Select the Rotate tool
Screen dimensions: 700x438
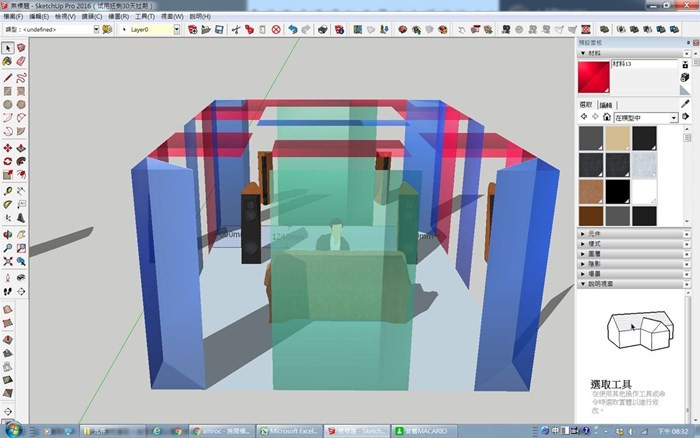8,161
